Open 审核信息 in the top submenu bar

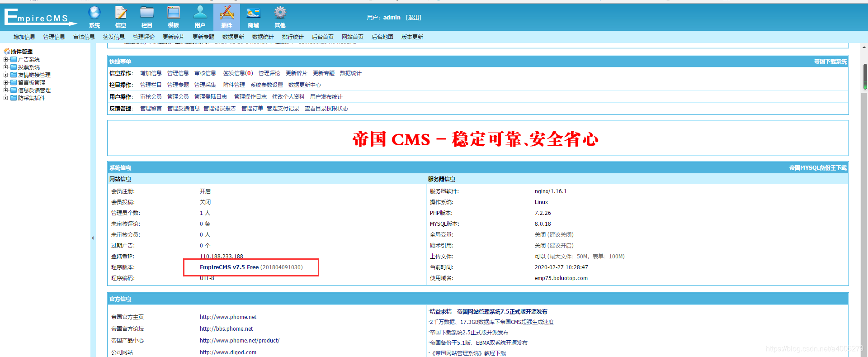[x=84, y=37]
